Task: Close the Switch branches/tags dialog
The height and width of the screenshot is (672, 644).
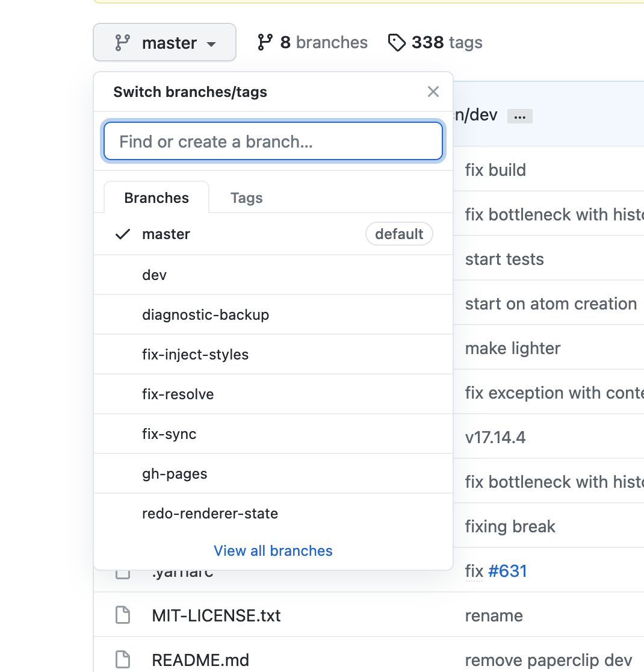Action: 433,92
